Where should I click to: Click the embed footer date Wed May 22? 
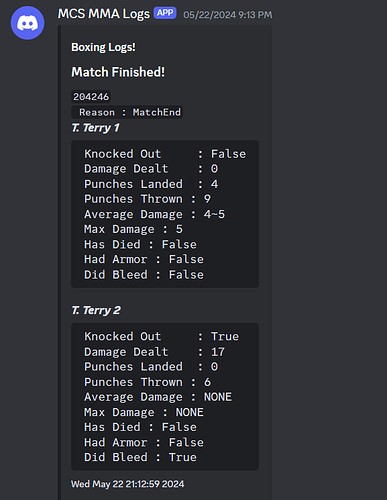click(x=128, y=484)
